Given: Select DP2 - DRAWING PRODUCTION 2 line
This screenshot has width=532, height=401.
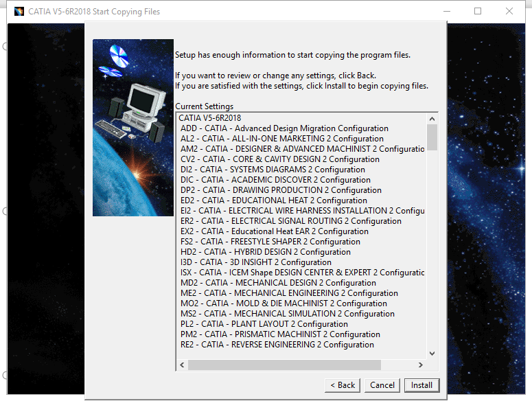Looking at the screenshot, I should click(x=281, y=190).
